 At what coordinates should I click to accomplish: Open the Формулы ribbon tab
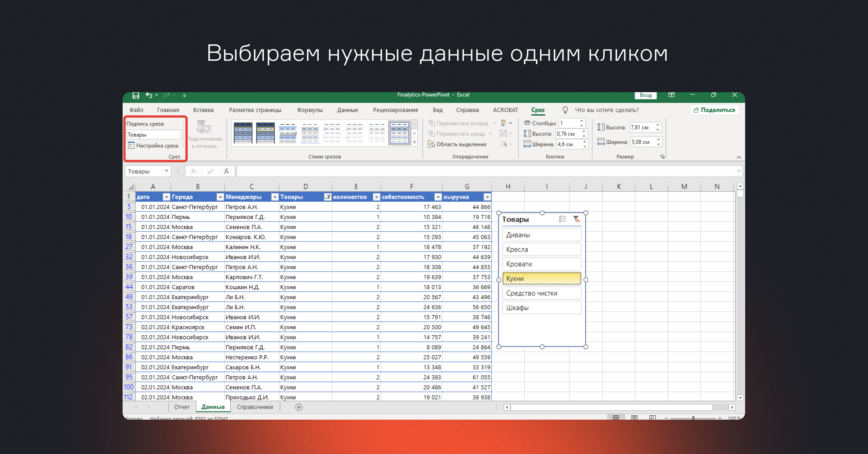click(310, 110)
